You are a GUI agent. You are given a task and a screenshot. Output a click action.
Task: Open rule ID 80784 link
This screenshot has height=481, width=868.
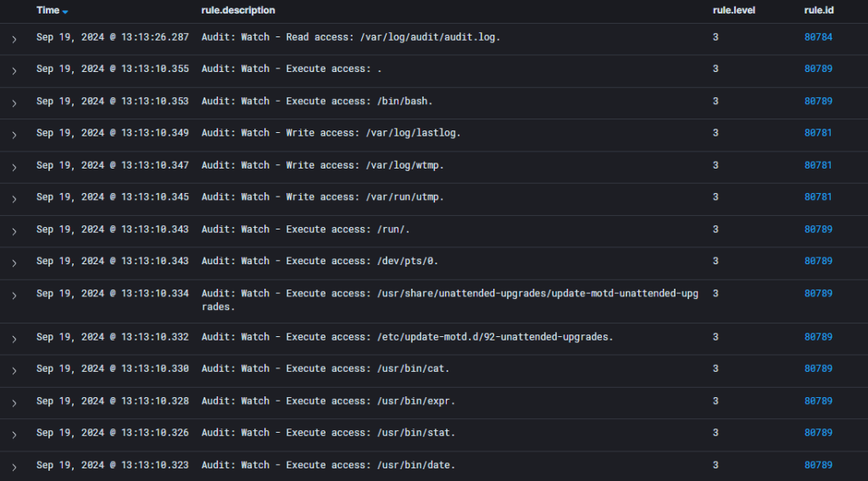coord(818,37)
